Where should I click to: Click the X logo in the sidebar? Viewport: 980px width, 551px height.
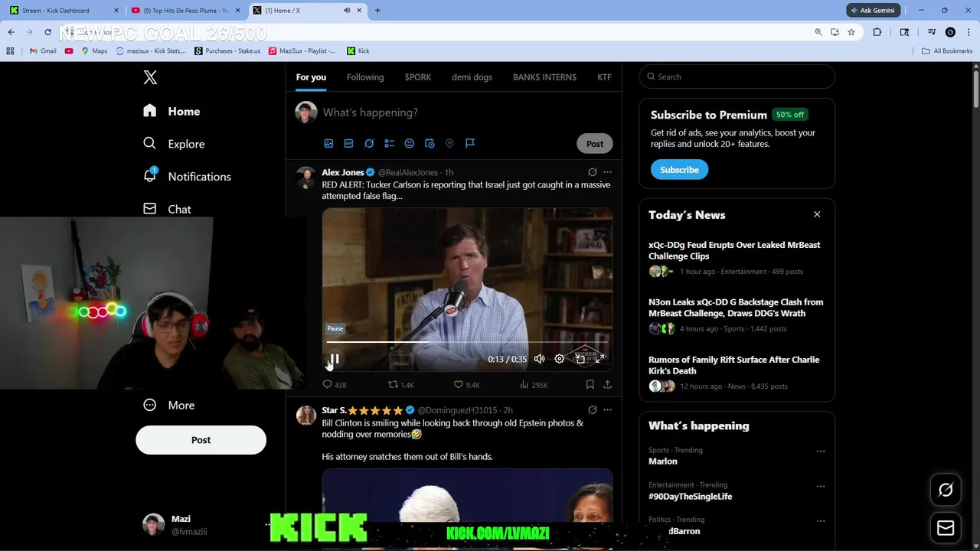(150, 77)
